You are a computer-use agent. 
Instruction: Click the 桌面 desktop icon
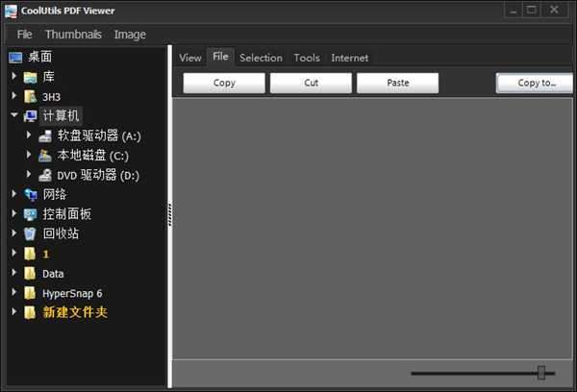click(15, 58)
